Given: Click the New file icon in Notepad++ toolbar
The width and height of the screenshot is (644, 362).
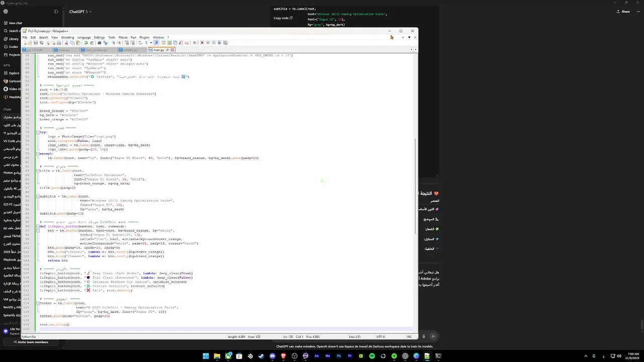Looking at the screenshot, I should 25,43.
